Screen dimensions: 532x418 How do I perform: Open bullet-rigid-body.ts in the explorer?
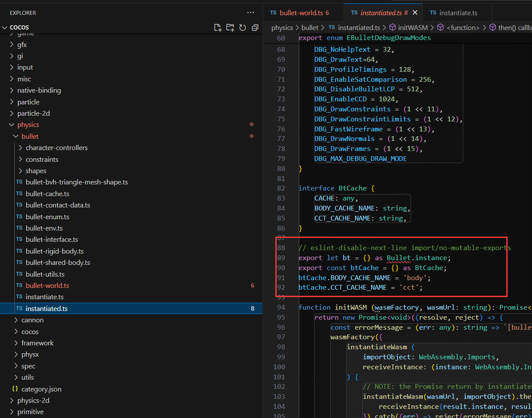click(54, 251)
